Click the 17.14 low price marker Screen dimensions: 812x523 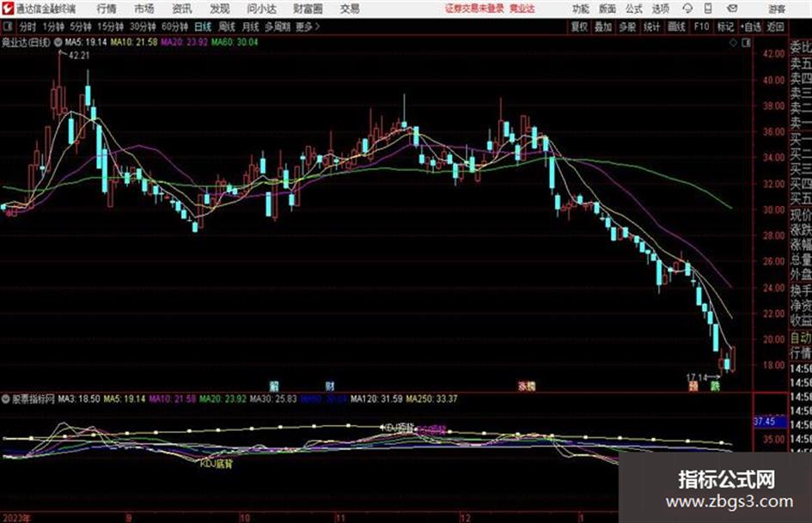pos(697,378)
